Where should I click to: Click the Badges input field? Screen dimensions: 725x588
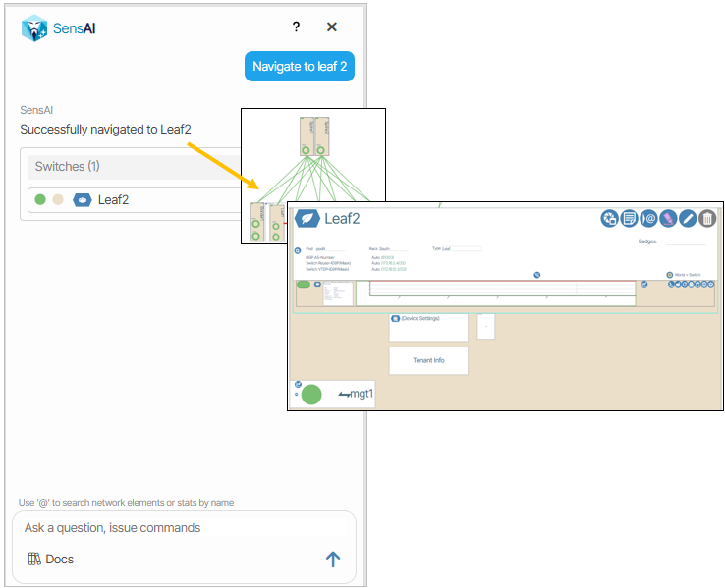click(x=686, y=241)
